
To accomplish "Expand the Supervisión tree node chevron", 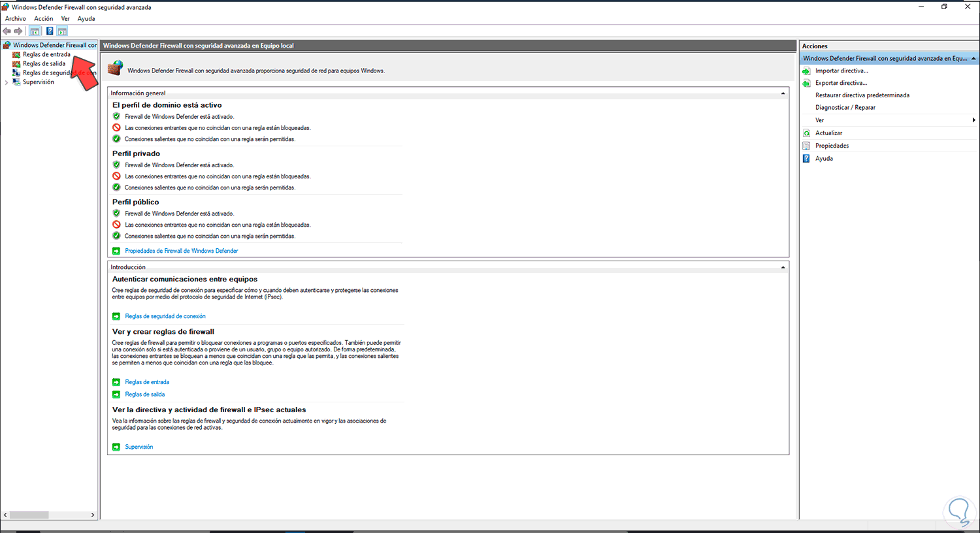I will pos(7,82).
